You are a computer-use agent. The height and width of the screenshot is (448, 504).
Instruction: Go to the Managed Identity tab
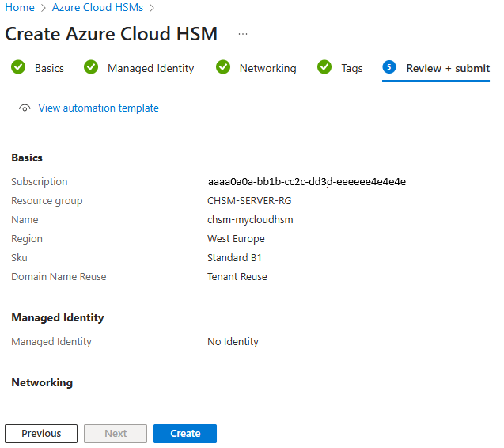pos(150,69)
